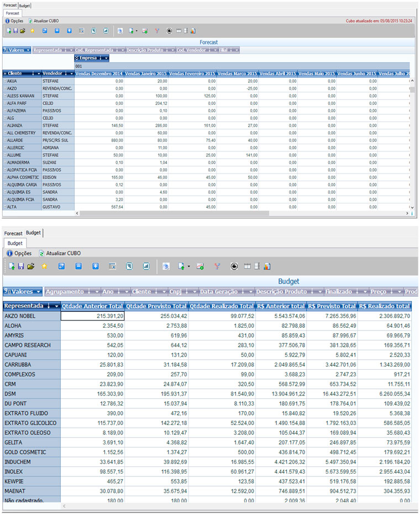Click the blue plus expand-all icon in Budget toolbar
The height and width of the screenshot is (515, 420).
click(x=96, y=266)
